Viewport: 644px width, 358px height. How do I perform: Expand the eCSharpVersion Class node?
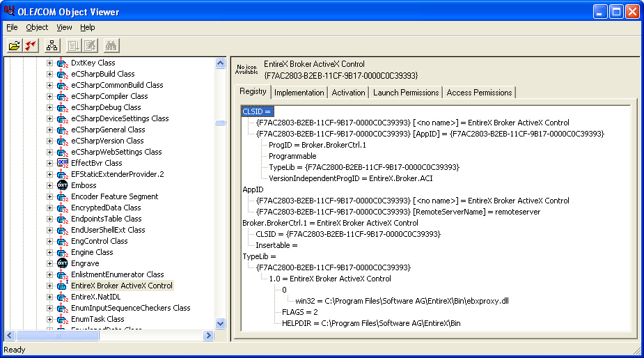pyautogui.click(x=49, y=141)
